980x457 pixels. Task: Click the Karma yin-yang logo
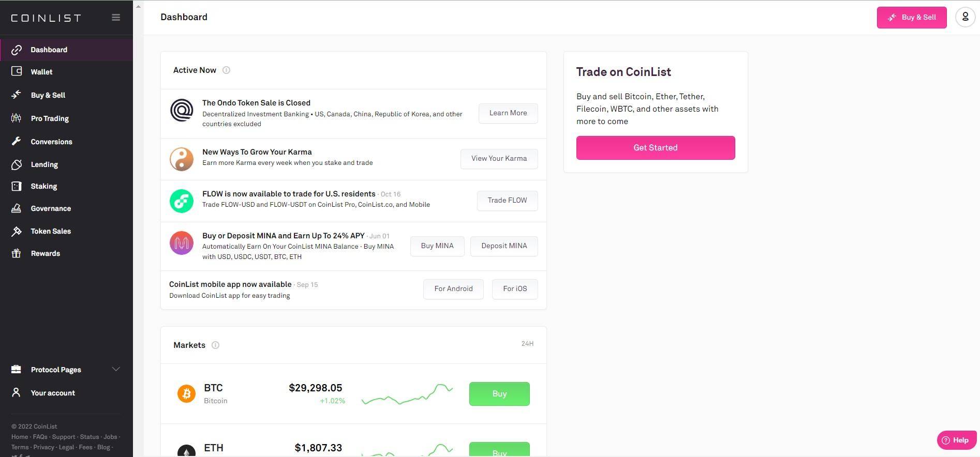point(182,159)
